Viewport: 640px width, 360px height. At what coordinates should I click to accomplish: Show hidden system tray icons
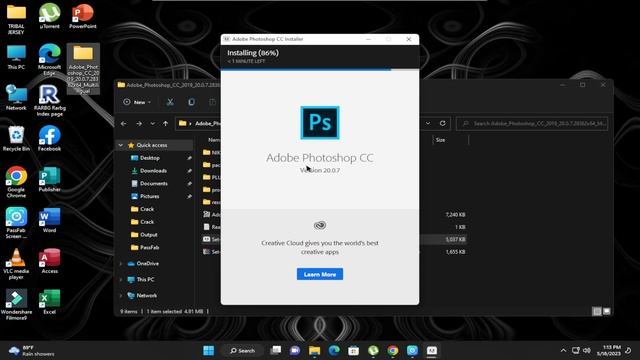pyautogui.click(x=563, y=351)
